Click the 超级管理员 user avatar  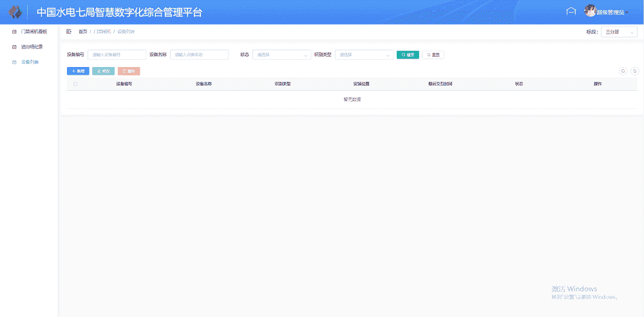pos(590,11)
